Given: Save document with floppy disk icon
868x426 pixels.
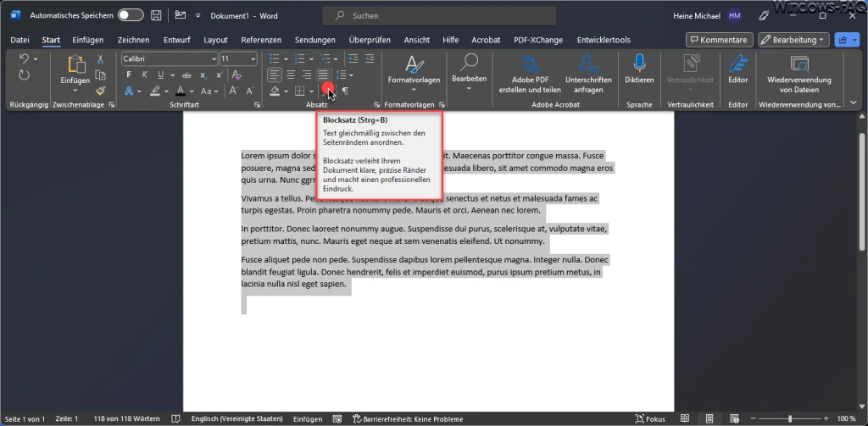Looking at the screenshot, I should coord(157,15).
